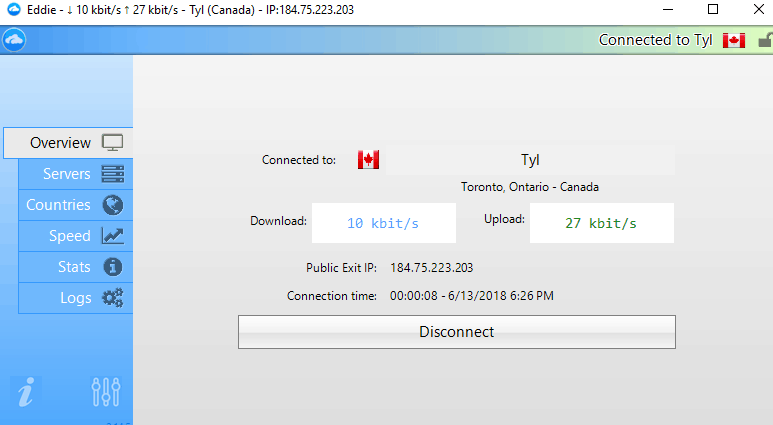Open the Overview tab
This screenshot has width=773, height=425.
pyautogui.click(x=68, y=143)
